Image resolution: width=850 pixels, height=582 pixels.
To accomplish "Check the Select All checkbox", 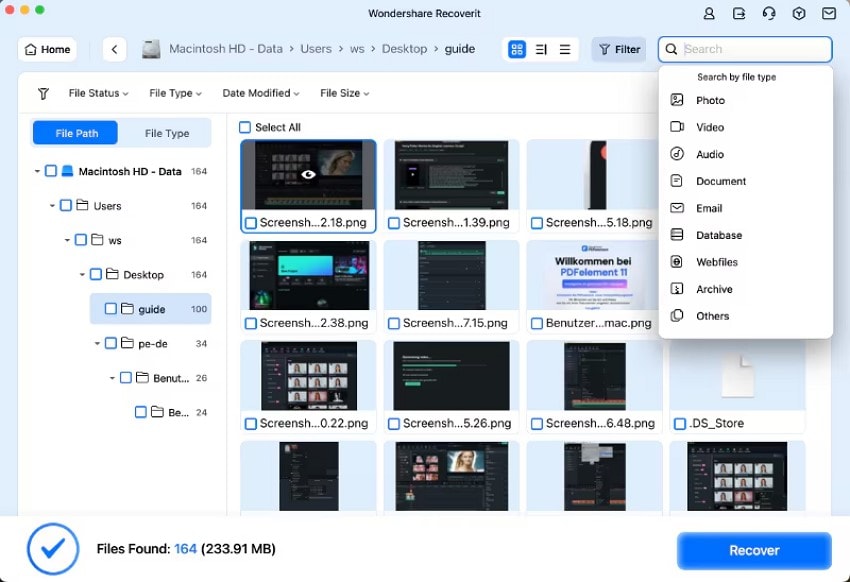I will (x=245, y=127).
